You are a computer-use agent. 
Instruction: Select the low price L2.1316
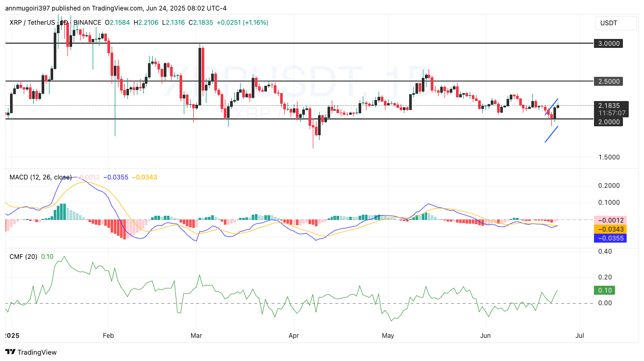click(174, 23)
